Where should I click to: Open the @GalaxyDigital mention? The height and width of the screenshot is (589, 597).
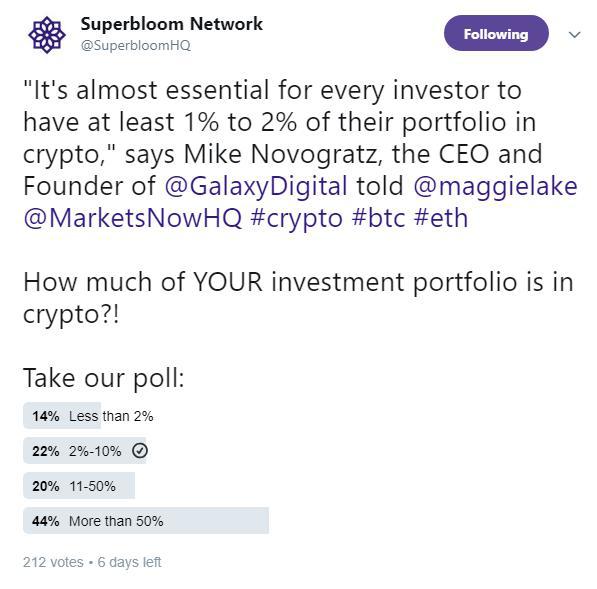256,186
